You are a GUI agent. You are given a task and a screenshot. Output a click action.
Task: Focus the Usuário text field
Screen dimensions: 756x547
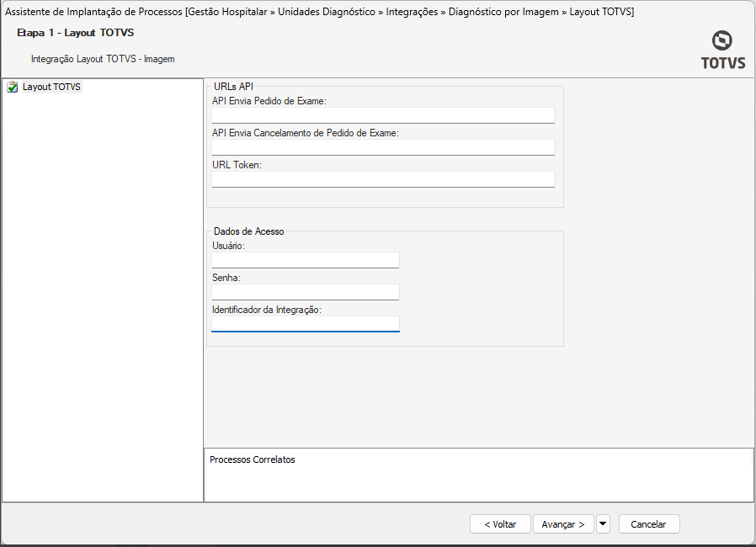click(x=306, y=260)
